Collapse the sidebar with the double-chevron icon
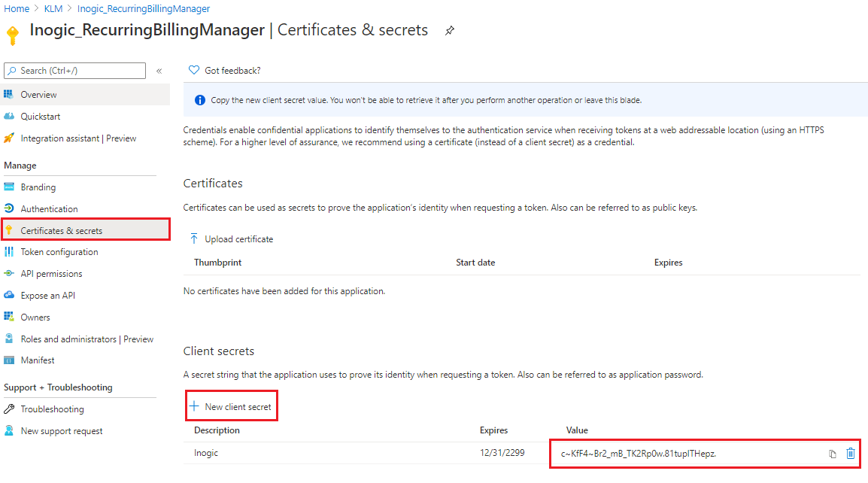Viewport: 868px width, 483px height. (159, 71)
